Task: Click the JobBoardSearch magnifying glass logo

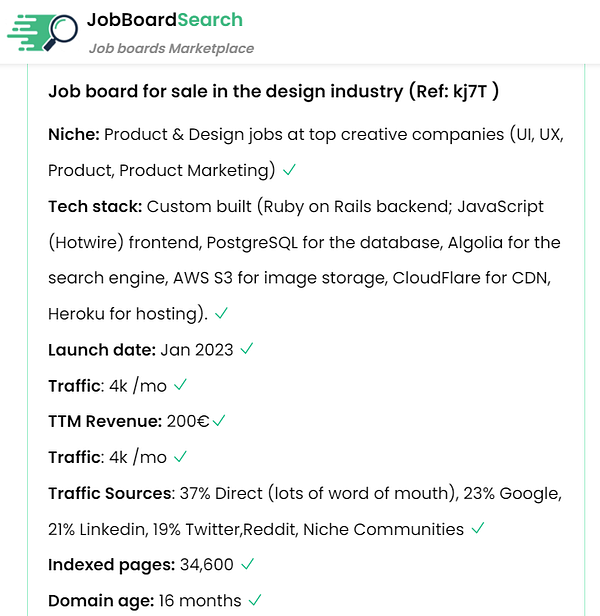Action: [x=42, y=33]
